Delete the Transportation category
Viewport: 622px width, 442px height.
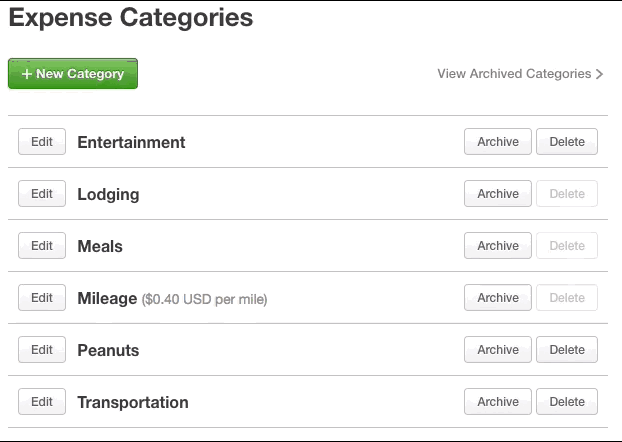pos(567,402)
